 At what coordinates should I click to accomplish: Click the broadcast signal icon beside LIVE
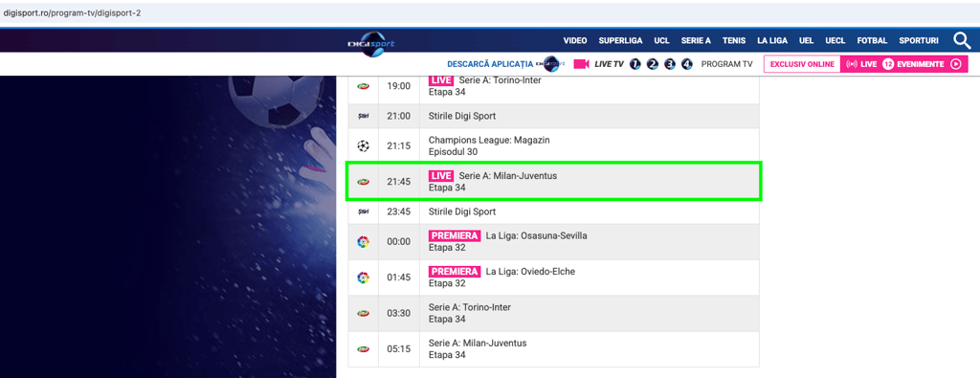pos(851,64)
